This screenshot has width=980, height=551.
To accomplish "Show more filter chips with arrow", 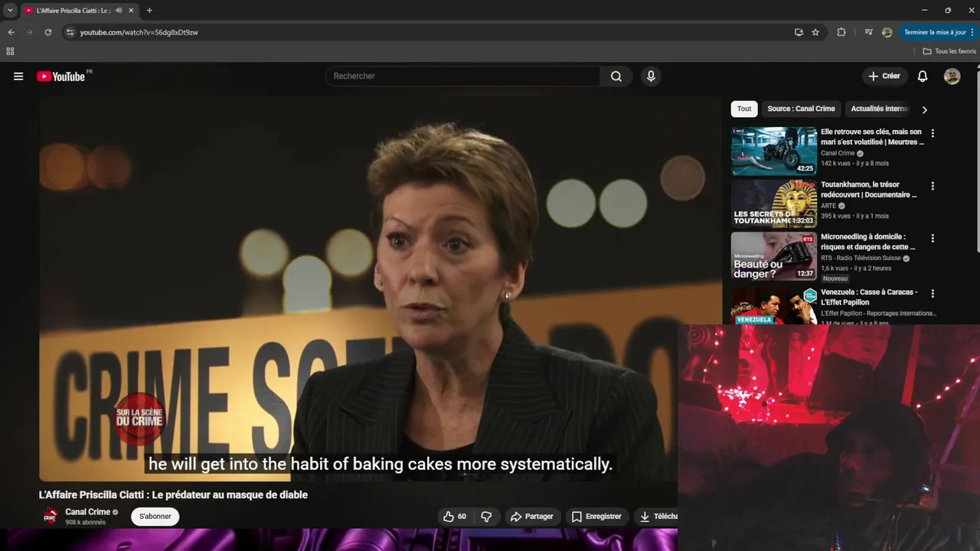I will tap(924, 109).
